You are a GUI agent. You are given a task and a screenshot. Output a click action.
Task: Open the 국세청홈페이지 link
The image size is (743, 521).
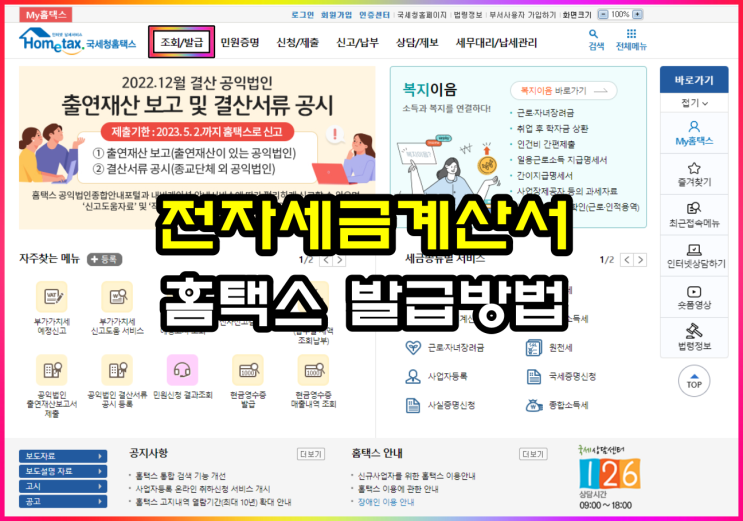[422, 15]
